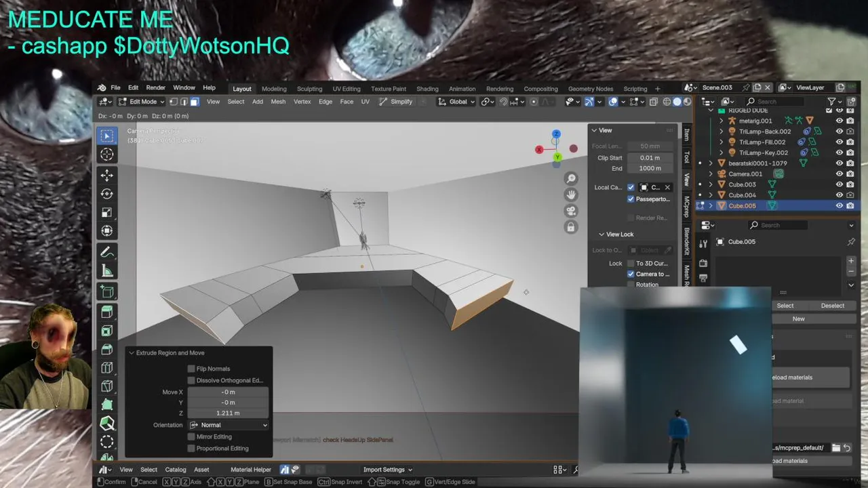Open Orientation Normal dropdown
868x488 pixels.
pyautogui.click(x=229, y=425)
